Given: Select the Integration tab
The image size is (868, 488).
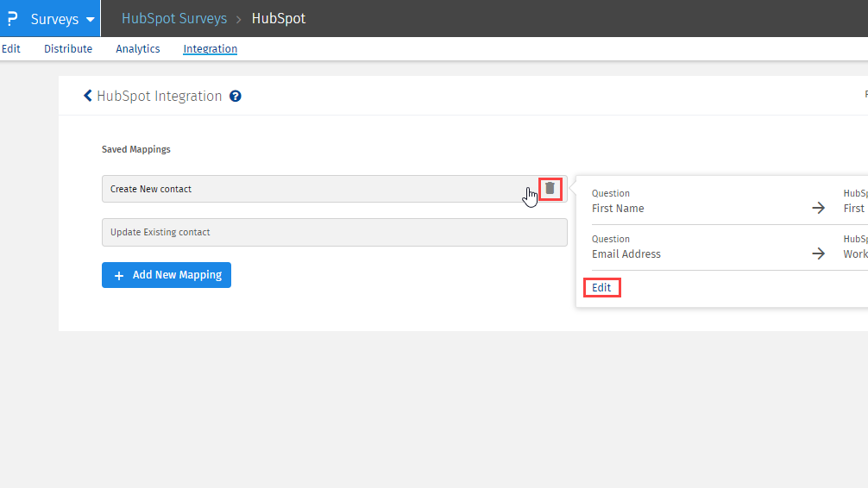Looking at the screenshot, I should [211, 48].
